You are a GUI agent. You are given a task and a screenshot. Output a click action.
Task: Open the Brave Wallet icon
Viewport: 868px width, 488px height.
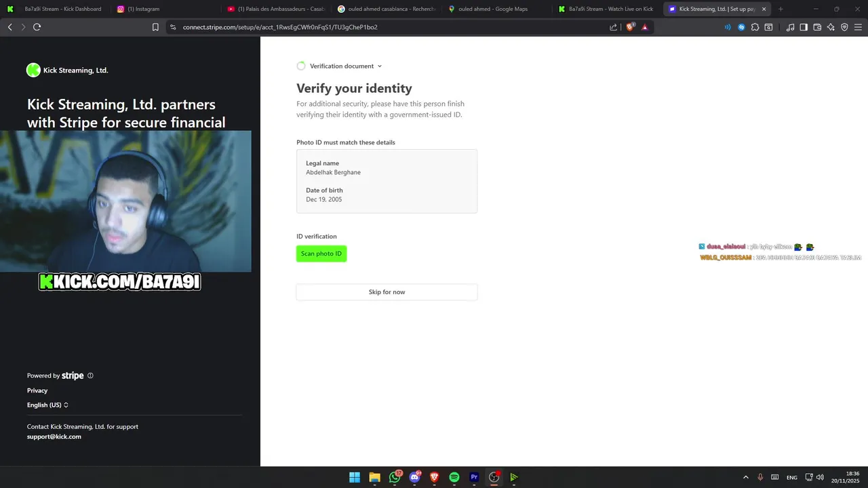point(817,27)
